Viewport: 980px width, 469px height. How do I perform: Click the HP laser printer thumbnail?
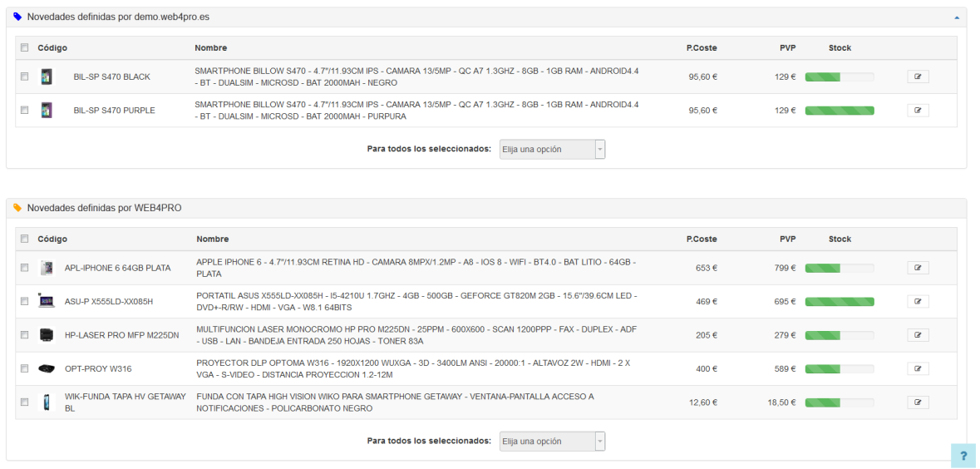click(x=47, y=334)
